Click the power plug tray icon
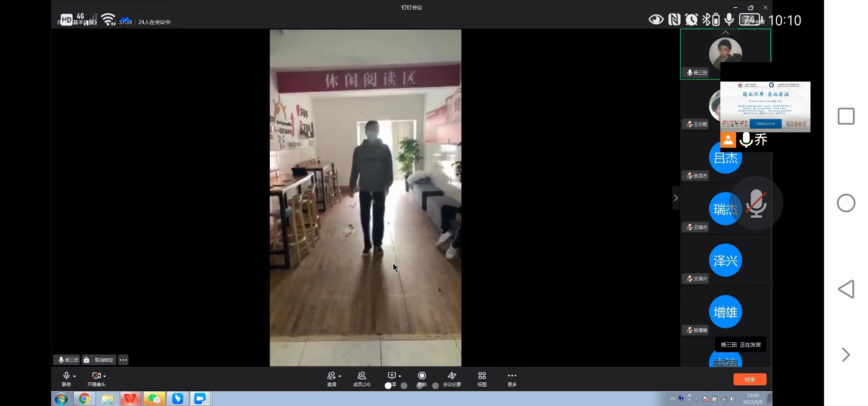 pos(714,399)
